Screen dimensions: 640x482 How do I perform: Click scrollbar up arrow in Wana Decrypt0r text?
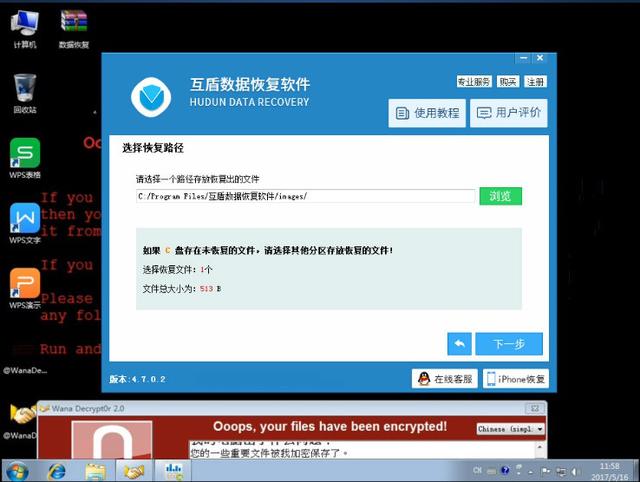click(540, 446)
